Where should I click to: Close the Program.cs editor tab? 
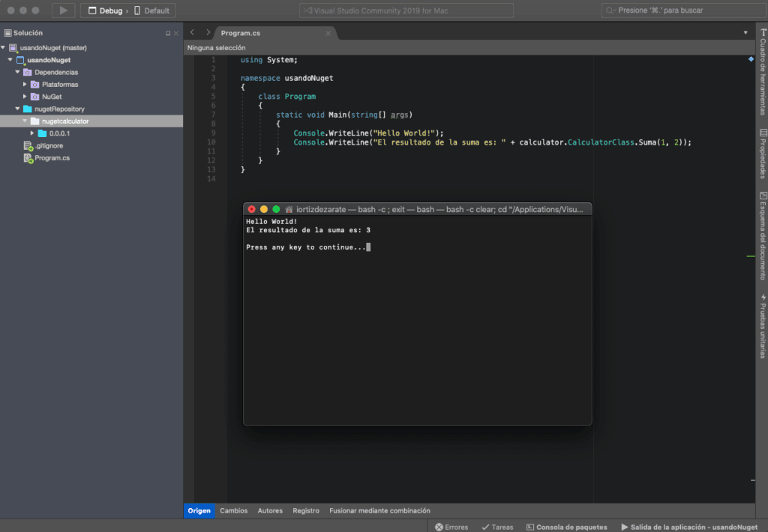click(x=328, y=33)
